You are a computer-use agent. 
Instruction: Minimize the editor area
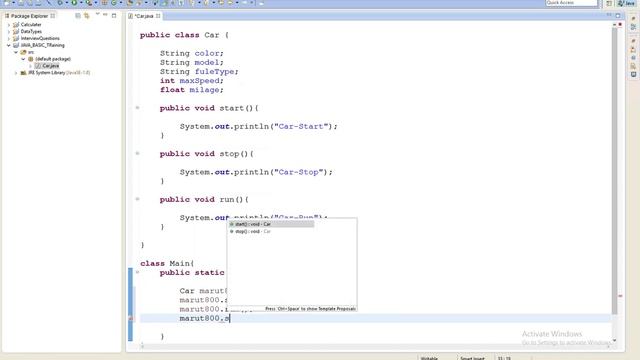click(x=609, y=15)
